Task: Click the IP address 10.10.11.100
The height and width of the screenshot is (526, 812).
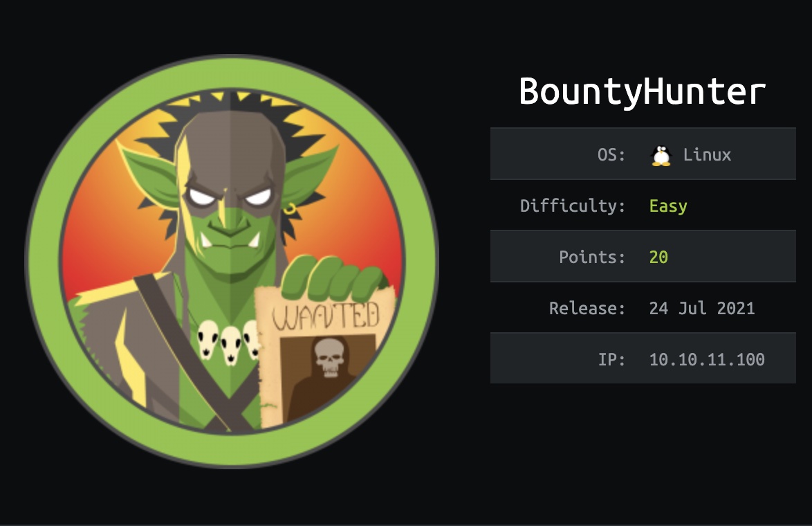Action: 707,359
